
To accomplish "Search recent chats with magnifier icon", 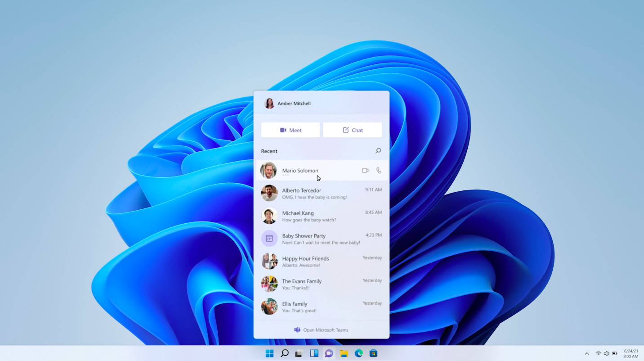I will 378,151.
